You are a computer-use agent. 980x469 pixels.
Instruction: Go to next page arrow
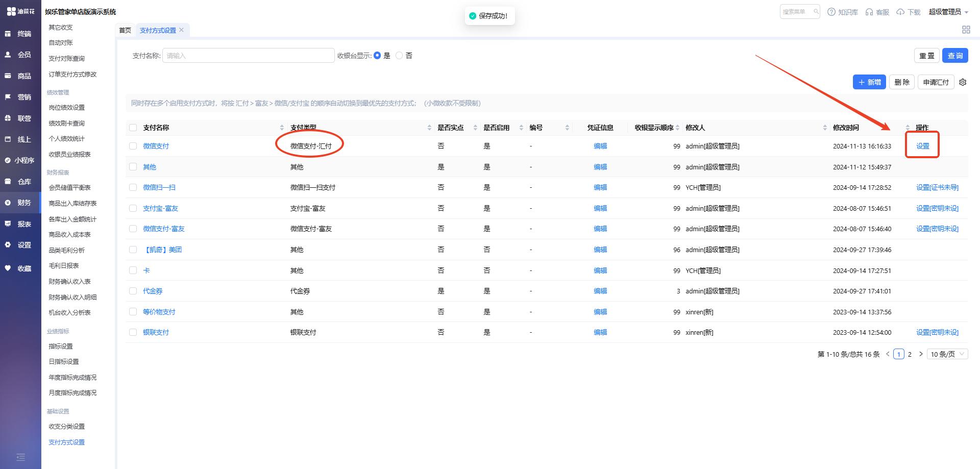pos(921,354)
